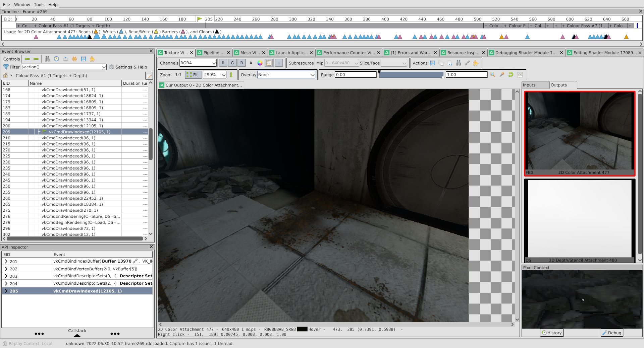Switch to the Resource Inspector tab

[463, 53]
